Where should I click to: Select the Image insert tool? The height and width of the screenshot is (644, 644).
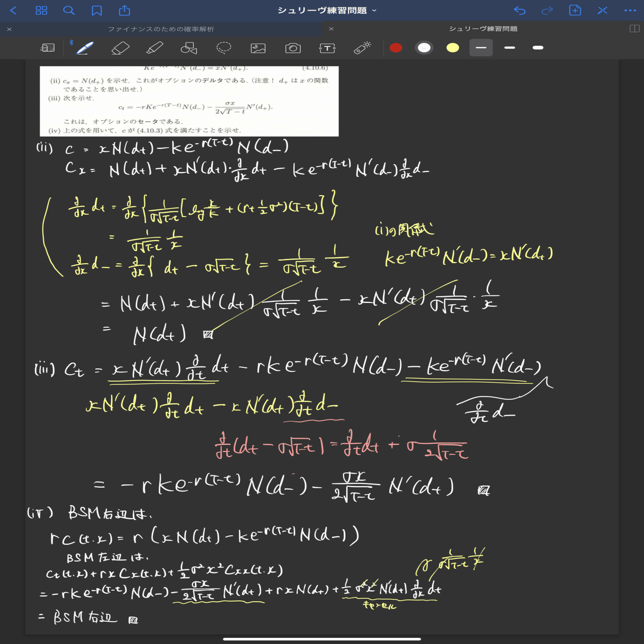258,48
